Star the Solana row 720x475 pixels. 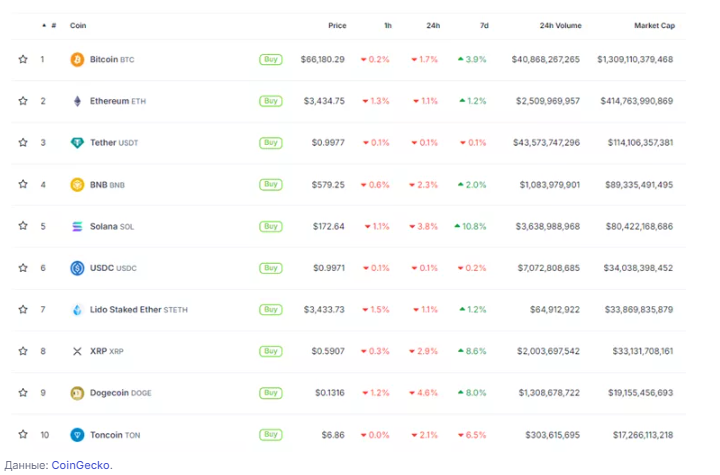pyautogui.click(x=23, y=226)
